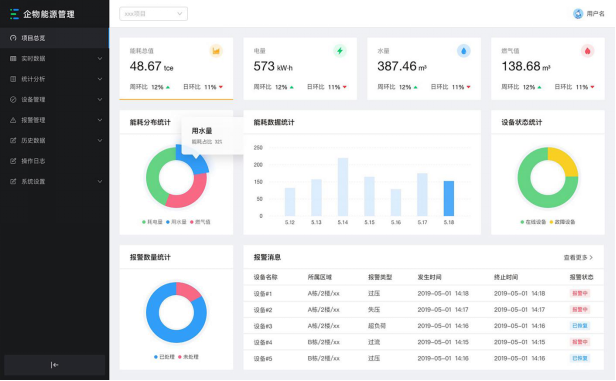Viewport: 616px width, 381px height.
Task: Click green up arrow on 电量 周环比
Action: point(292,87)
